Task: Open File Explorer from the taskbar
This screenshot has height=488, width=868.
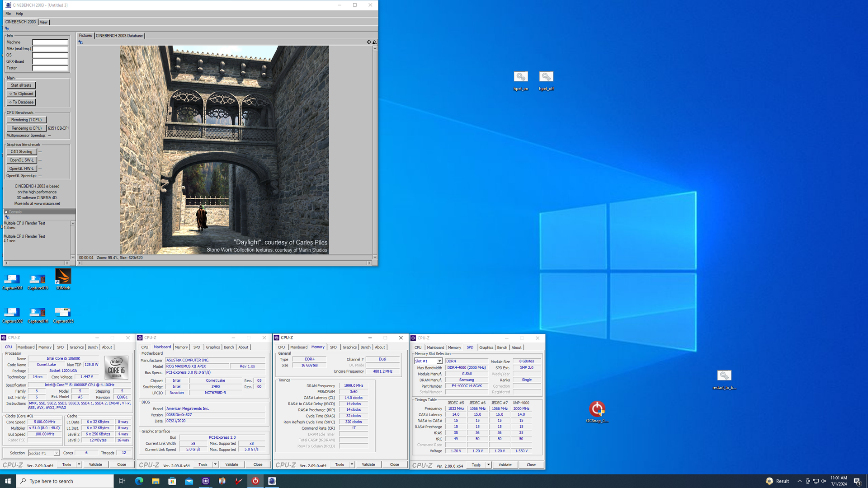Action: pos(156,481)
